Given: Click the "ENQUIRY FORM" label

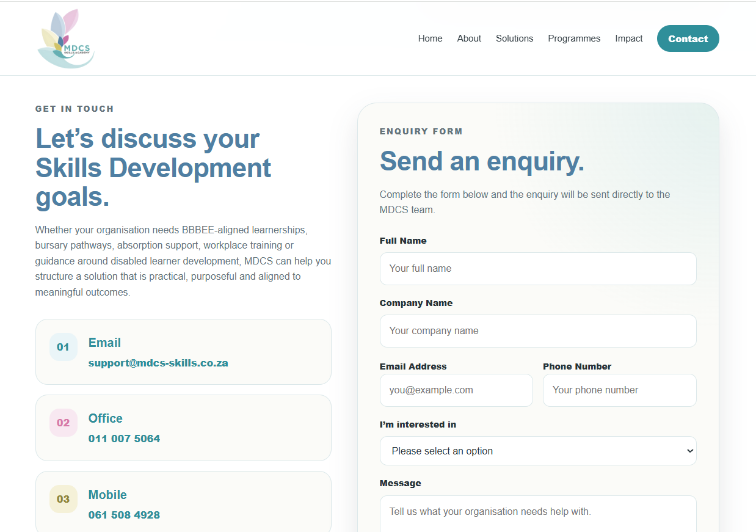Looking at the screenshot, I should pos(421,131).
